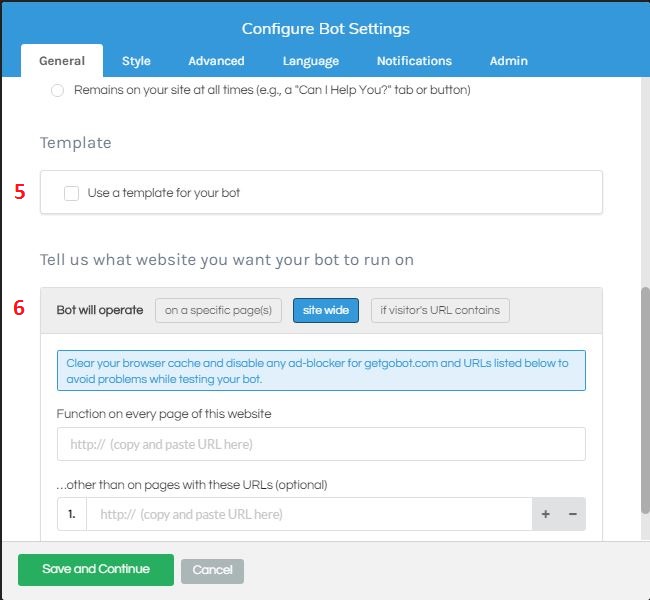Select the General tab

click(x=62, y=61)
